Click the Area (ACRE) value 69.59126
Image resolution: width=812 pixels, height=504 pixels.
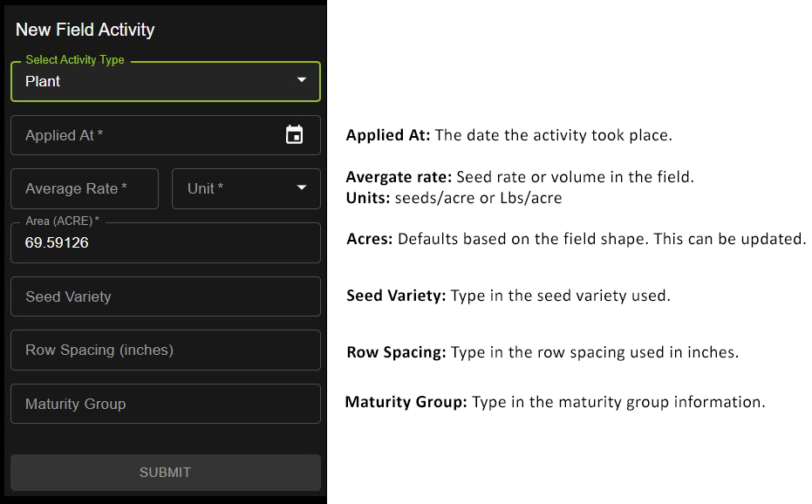click(x=58, y=243)
